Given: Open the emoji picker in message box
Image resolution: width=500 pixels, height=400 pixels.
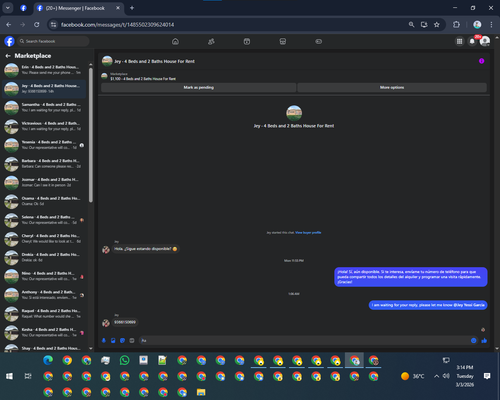Looking at the screenshot, I should [x=473, y=340].
